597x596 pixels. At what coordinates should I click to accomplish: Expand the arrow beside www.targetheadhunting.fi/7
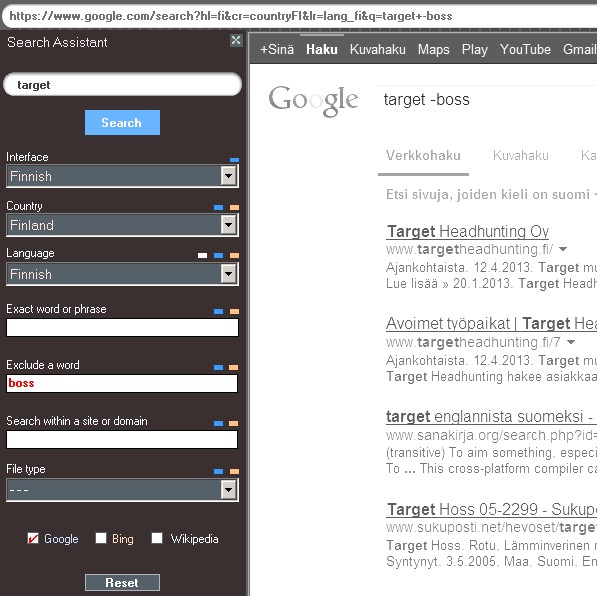[571, 342]
